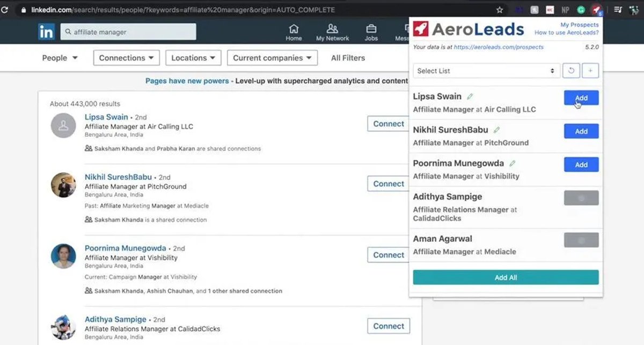This screenshot has height=345, width=644.
Task: Click the browser profile avatar icon
Action: 635,10
